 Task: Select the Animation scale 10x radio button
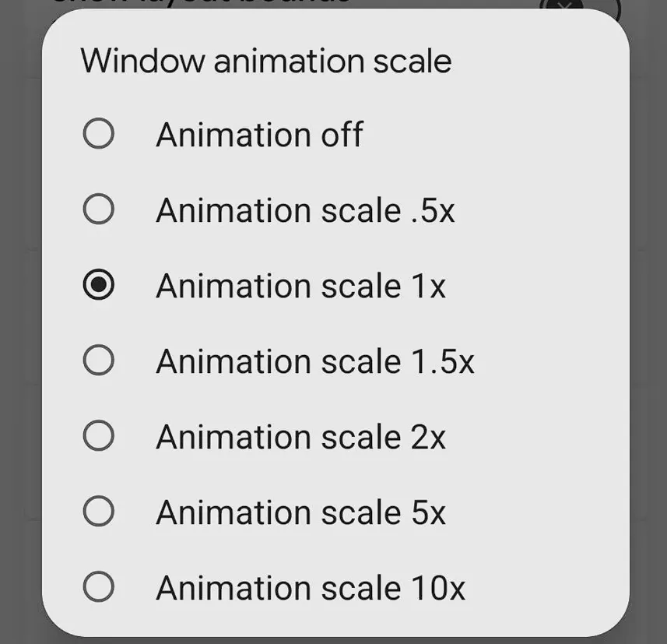pos(98,587)
